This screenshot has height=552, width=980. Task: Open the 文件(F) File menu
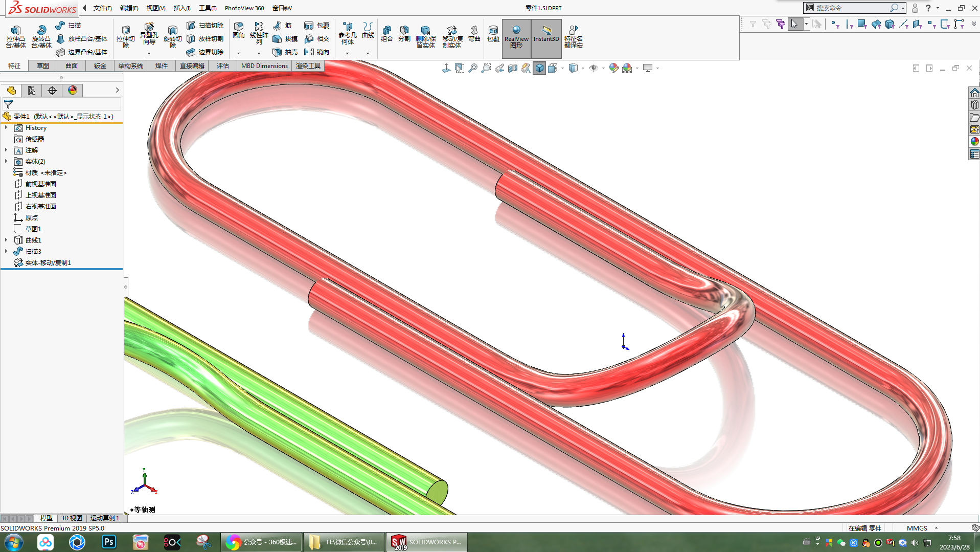pos(102,8)
